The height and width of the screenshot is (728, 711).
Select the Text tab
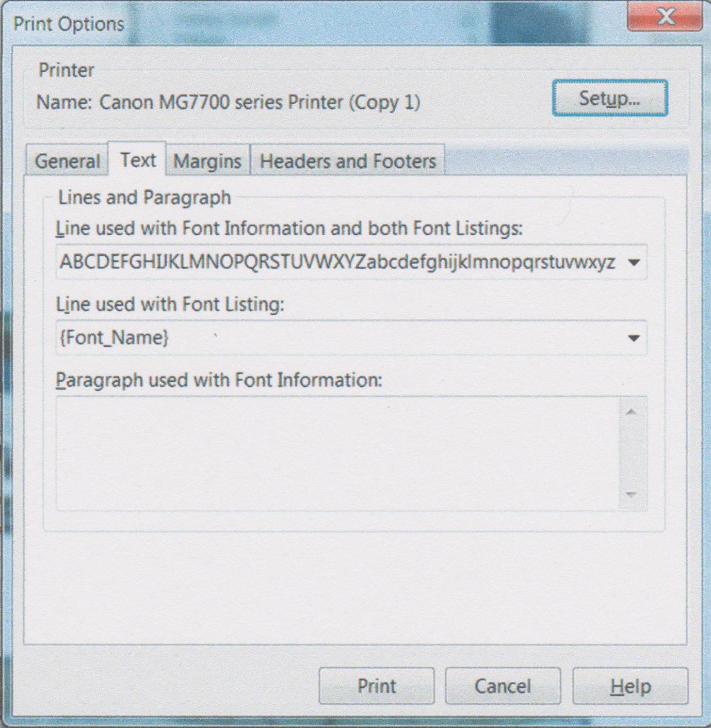(x=137, y=159)
